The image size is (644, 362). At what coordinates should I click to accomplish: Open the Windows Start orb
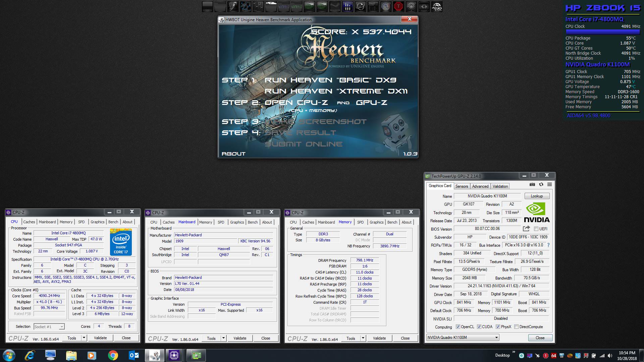(x=9, y=355)
